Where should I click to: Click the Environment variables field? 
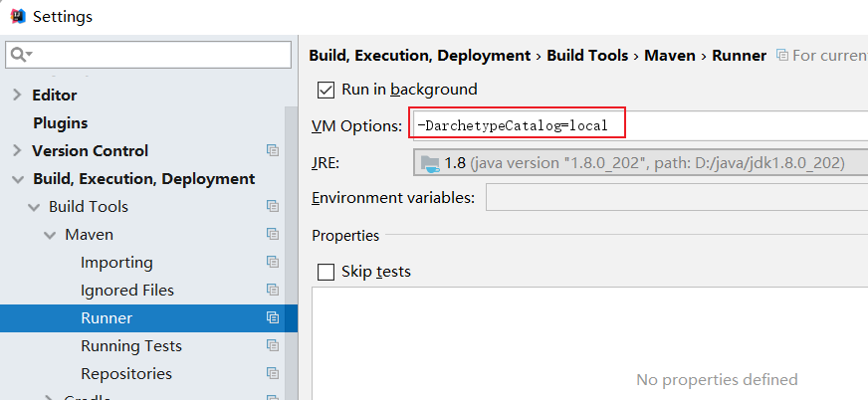pos(677,197)
